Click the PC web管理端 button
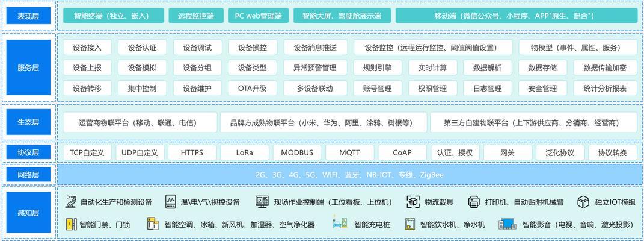This screenshot has height=241, width=644. pos(258,16)
